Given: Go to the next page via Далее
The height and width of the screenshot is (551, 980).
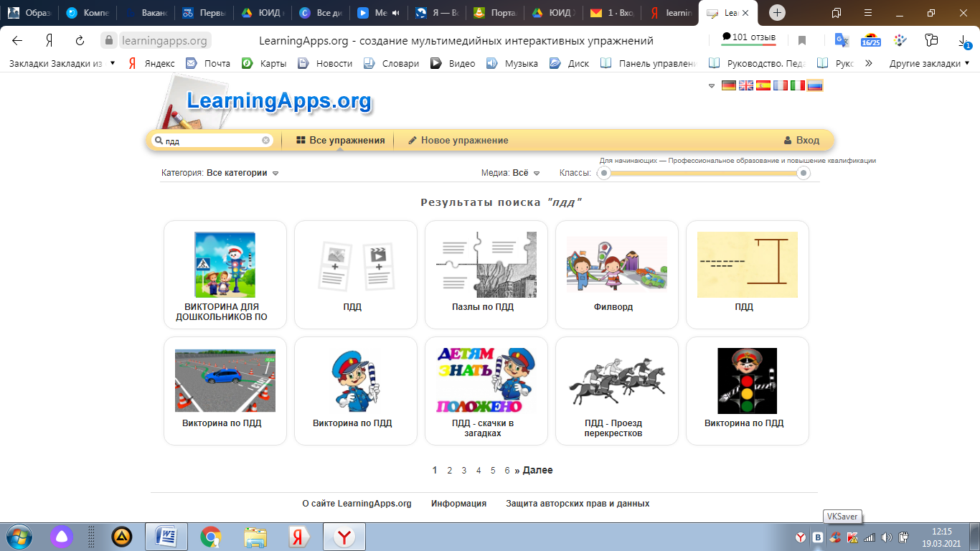Looking at the screenshot, I should pyautogui.click(x=537, y=471).
